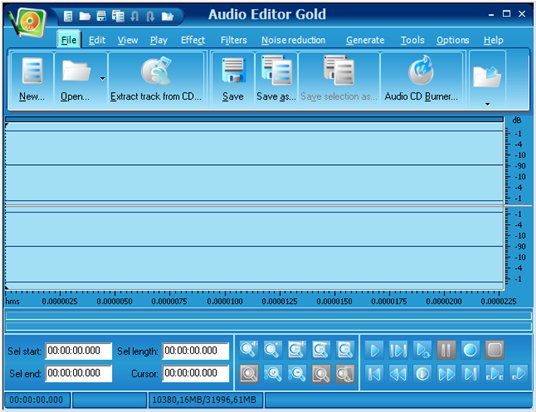The image size is (536, 412).
Task: Click the fast forward button
Action: coord(446,374)
